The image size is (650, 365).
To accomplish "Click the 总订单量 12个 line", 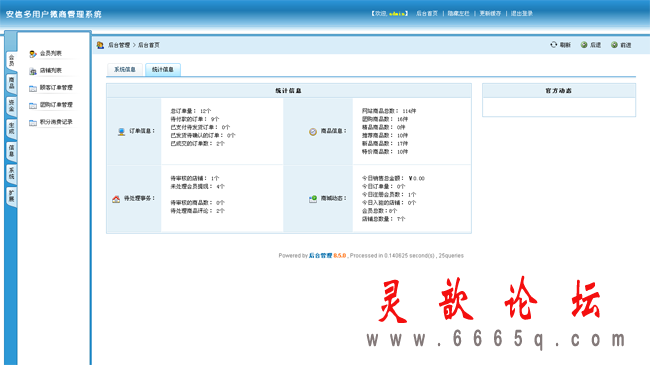I will [191, 111].
